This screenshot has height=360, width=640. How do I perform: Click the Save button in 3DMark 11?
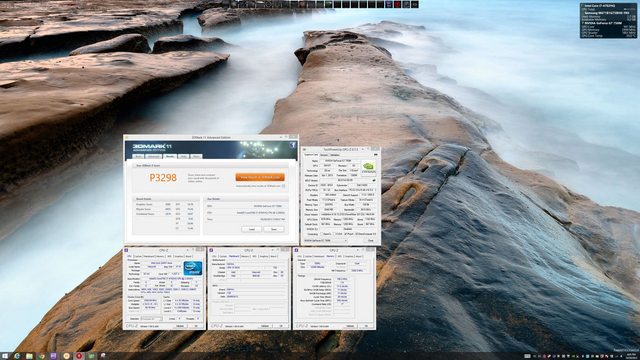pos(273,229)
